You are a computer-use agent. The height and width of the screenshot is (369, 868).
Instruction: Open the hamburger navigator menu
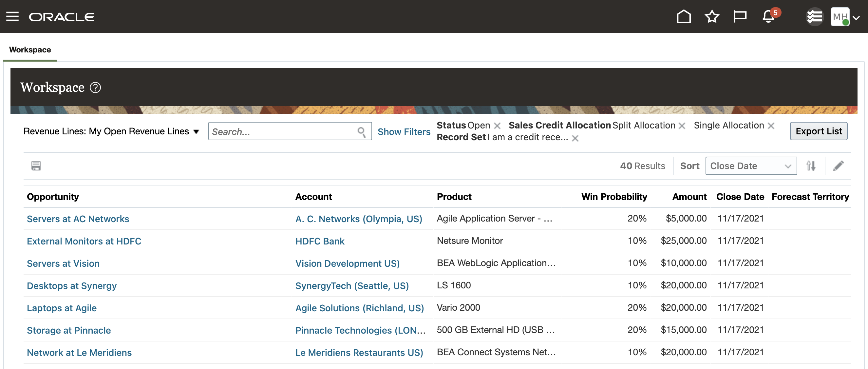point(12,16)
